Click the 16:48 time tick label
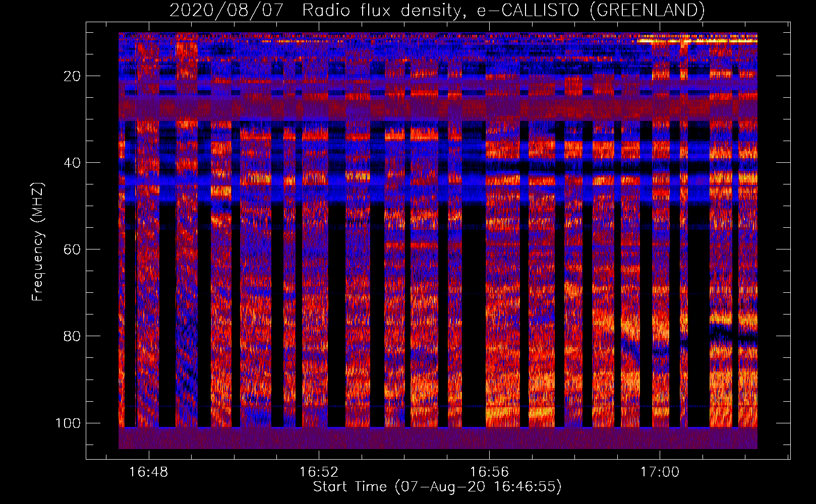Screen dimensions: 816x504 (148, 472)
